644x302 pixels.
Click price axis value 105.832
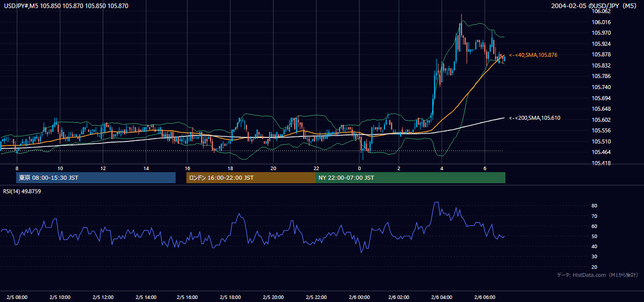tap(602, 65)
